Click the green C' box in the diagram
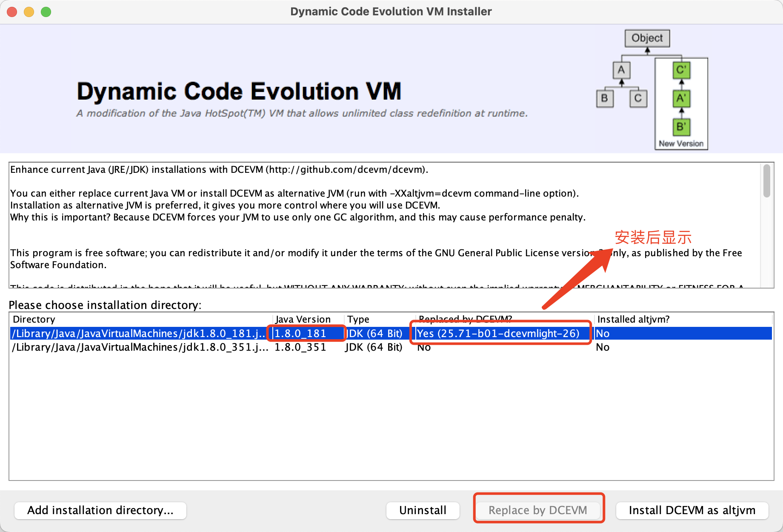 pyautogui.click(x=681, y=70)
